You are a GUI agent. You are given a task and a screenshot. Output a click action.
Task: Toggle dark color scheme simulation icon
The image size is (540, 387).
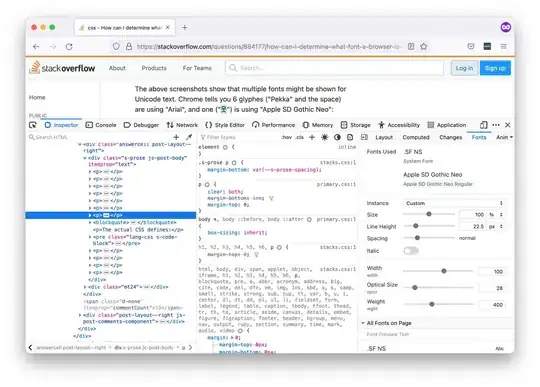[x=337, y=137]
